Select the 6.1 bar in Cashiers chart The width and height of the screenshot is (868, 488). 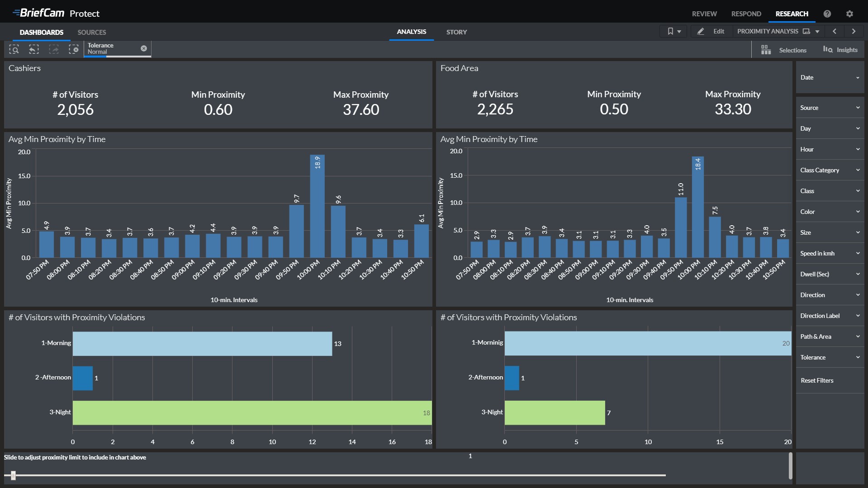pyautogui.click(x=421, y=241)
